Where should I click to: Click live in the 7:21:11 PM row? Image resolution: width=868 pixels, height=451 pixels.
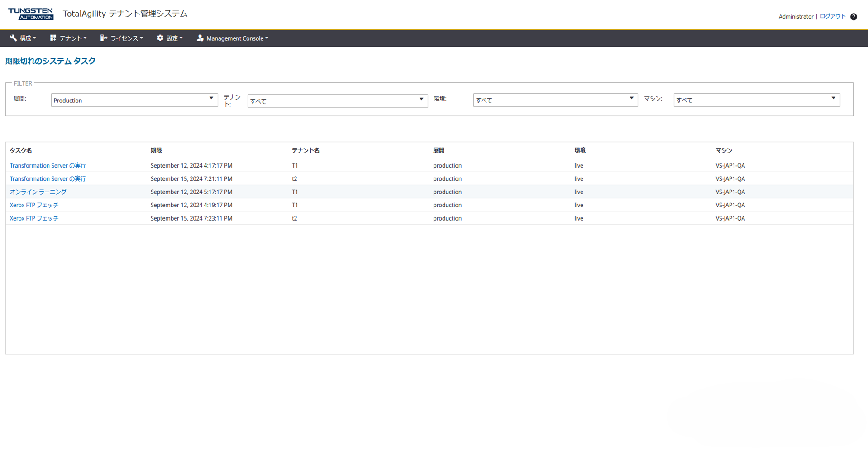click(x=579, y=178)
